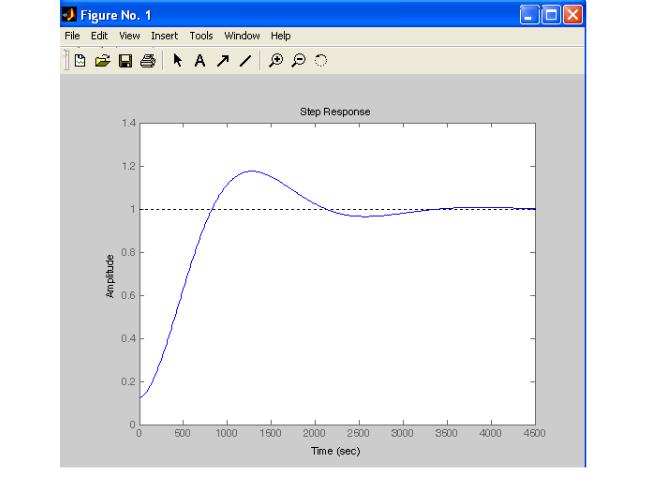Close the Figure No. 1 window

click(573, 15)
